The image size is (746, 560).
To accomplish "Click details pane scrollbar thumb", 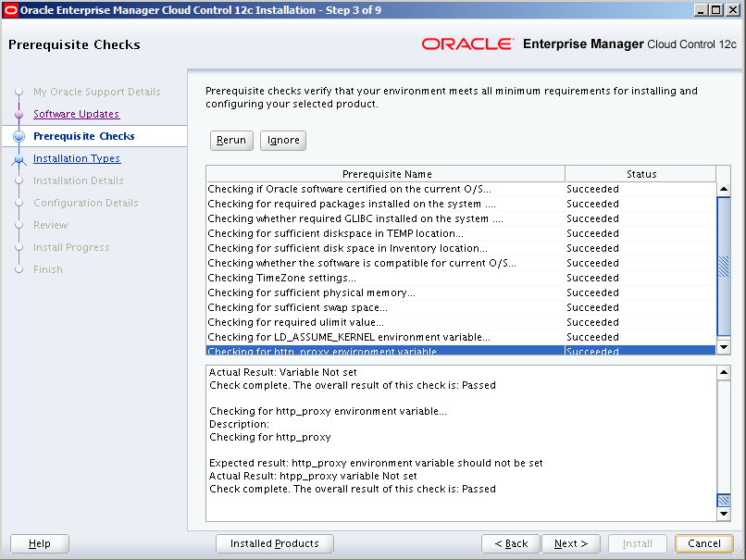I will point(724,501).
